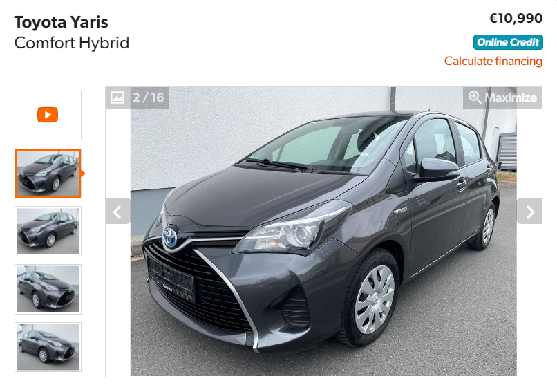The image size is (557, 392).
Task: Select the orange-highlighted active car thumbnail
Action: 48,174
